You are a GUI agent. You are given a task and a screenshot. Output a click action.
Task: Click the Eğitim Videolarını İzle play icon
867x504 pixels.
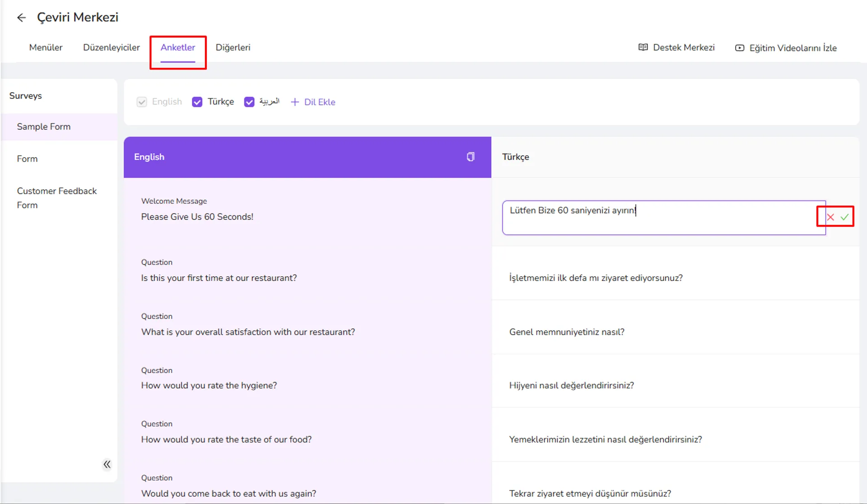(740, 48)
